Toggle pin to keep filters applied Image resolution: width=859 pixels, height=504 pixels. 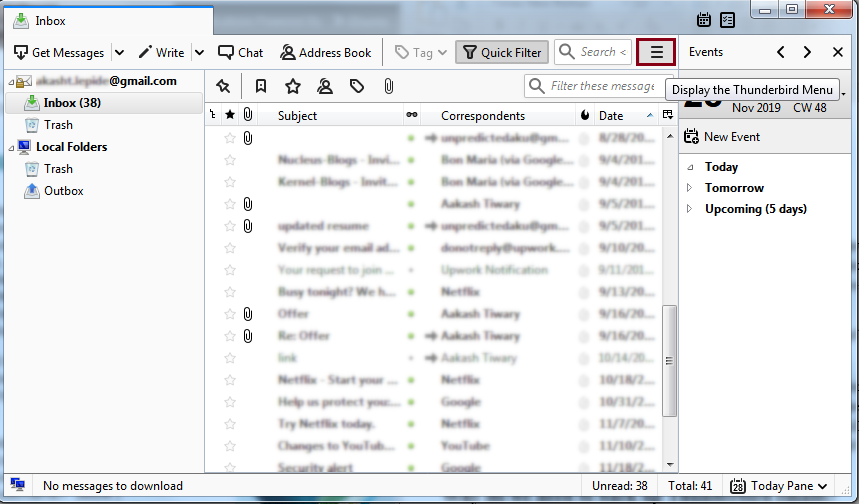click(x=223, y=86)
